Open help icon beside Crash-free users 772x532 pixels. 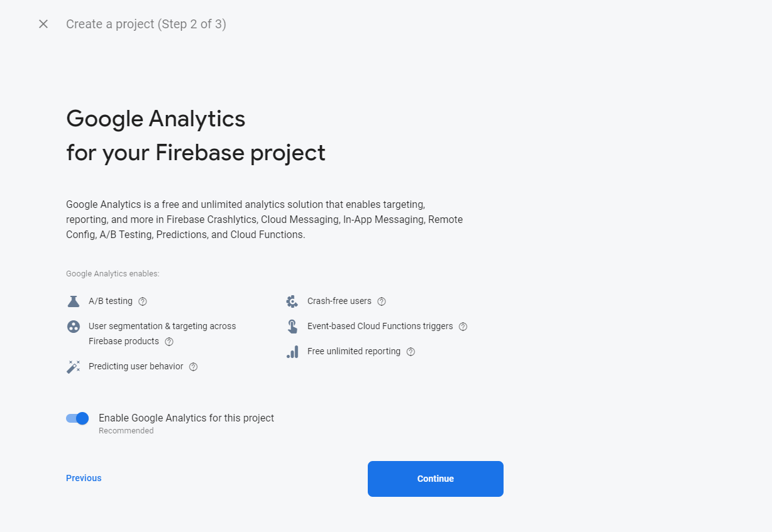point(382,301)
